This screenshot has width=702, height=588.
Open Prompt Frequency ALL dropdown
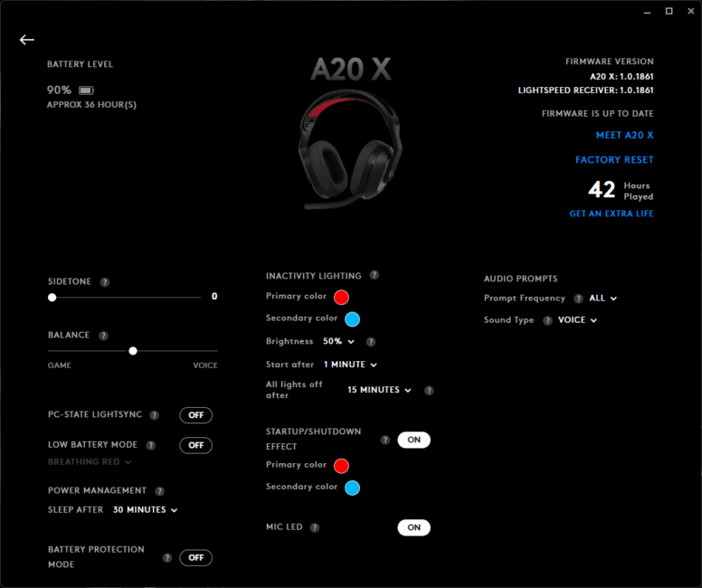[602, 299]
